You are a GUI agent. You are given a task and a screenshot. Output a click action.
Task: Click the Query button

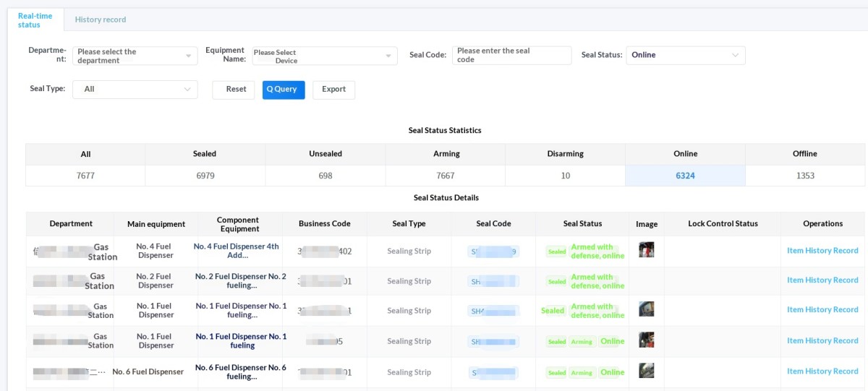[284, 90]
